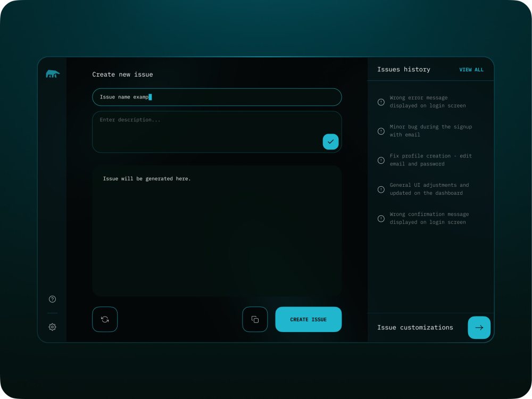Click the anteater logo in the sidebar
The width and height of the screenshot is (532, 399).
[53, 73]
